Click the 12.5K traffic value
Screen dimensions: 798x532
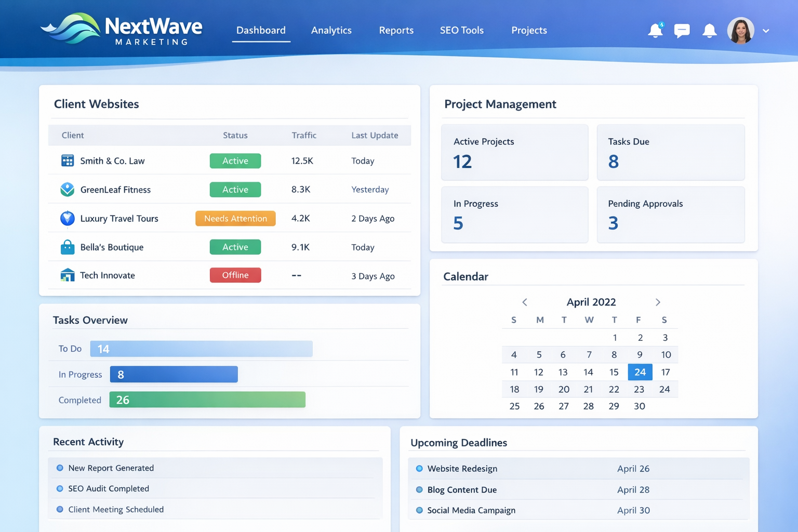[x=302, y=161]
